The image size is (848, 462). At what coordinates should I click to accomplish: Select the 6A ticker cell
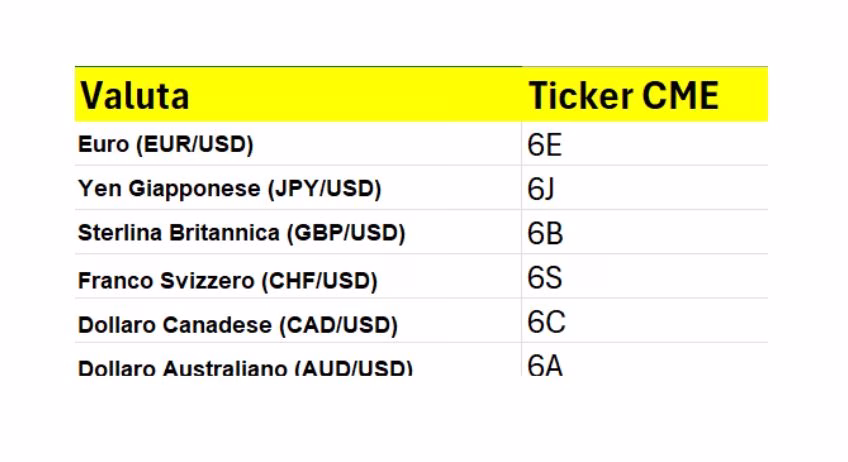[x=645, y=360]
